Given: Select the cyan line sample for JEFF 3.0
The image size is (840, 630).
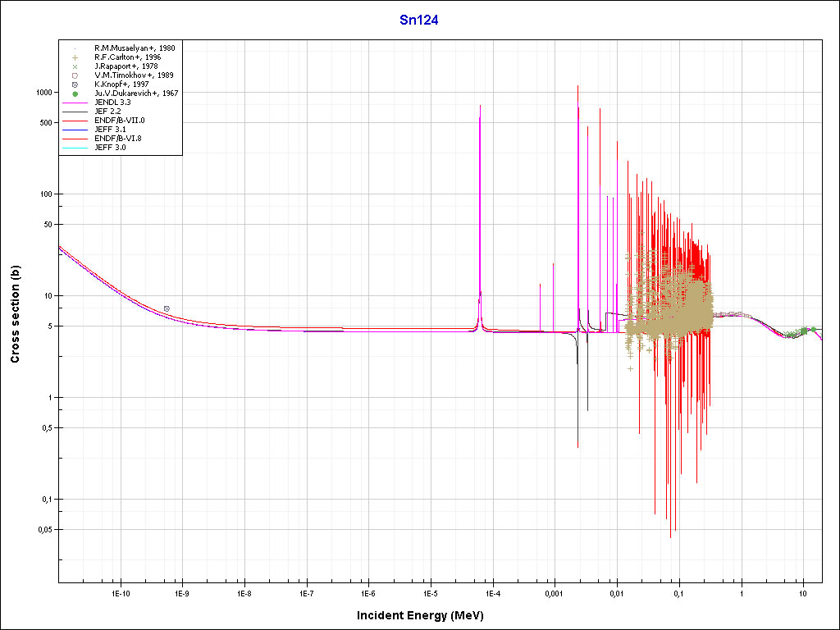Looking at the screenshot, I should click(75, 148).
